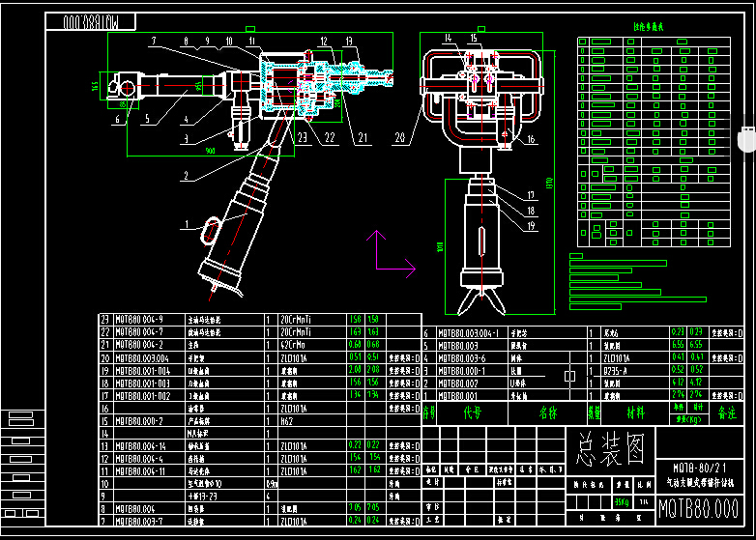Click the H62 material cell
The image size is (756, 540).
(x=286, y=420)
